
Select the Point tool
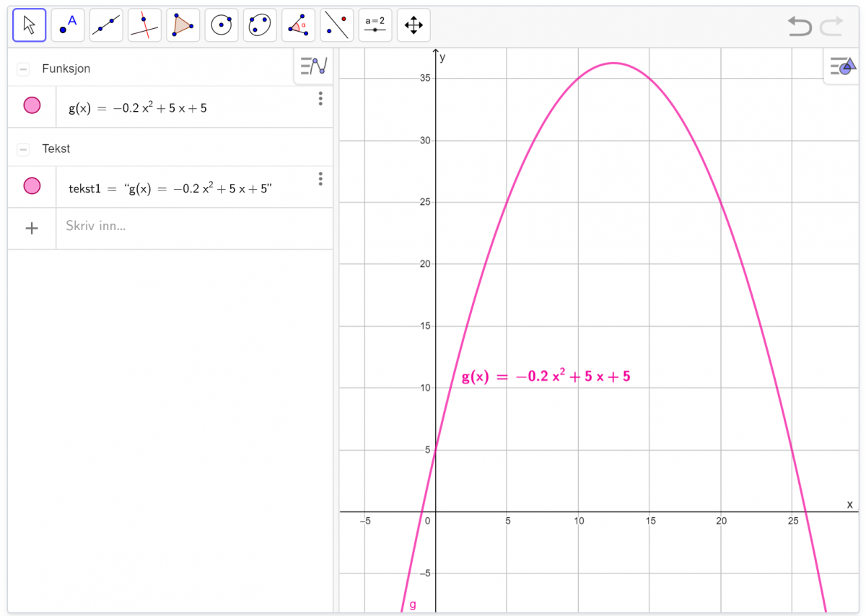pos(68,25)
